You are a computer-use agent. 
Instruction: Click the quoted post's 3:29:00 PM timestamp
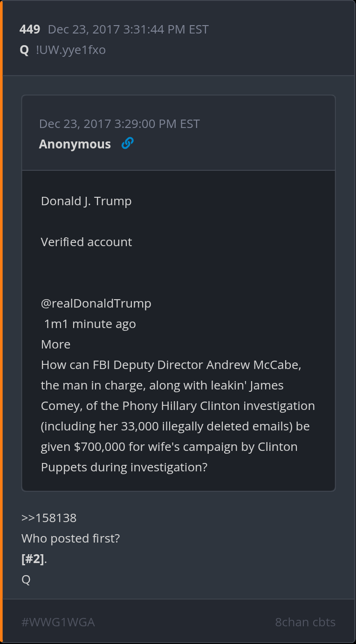pos(119,124)
